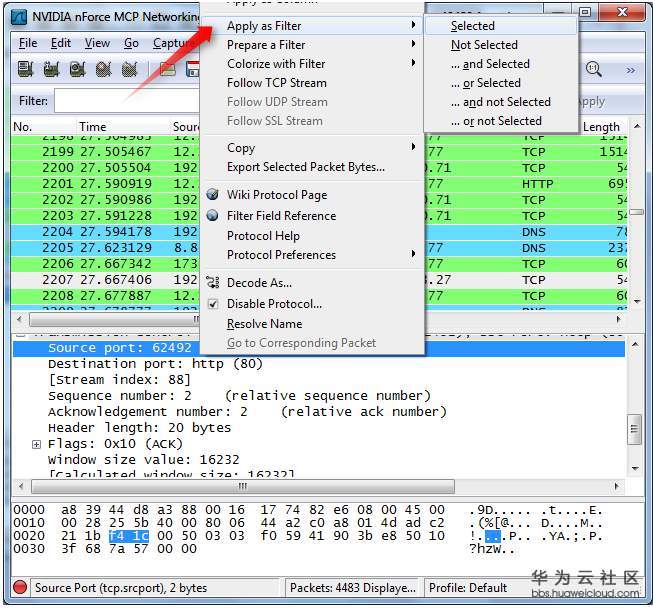Image resolution: width=653 pixels, height=608 pixels.
Task: Expand the Flags: 0x10 (ACK) tree node
Action: point(37,444)
